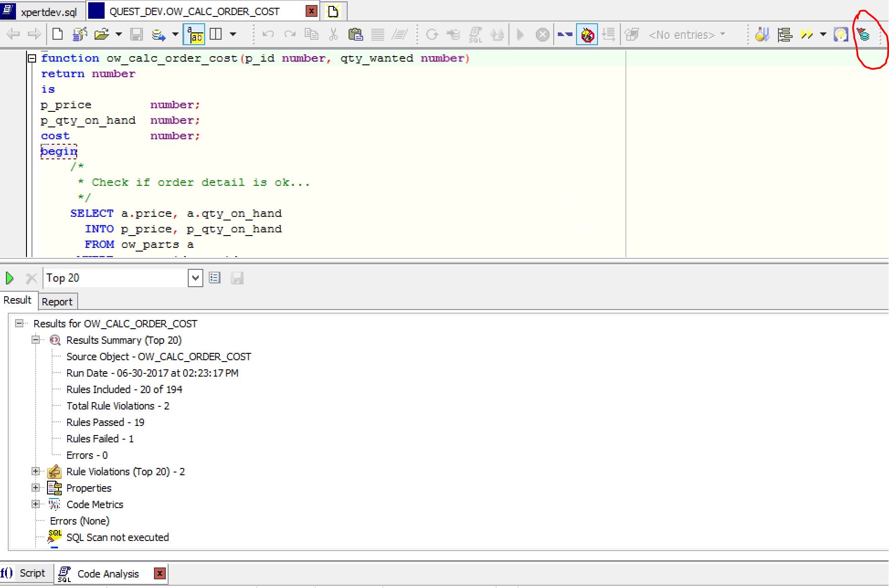Image resolution: width=889 pixels, height=588 pixels.
Task: Click the Copy icon in the toolbar
Action: click(312, 34)
